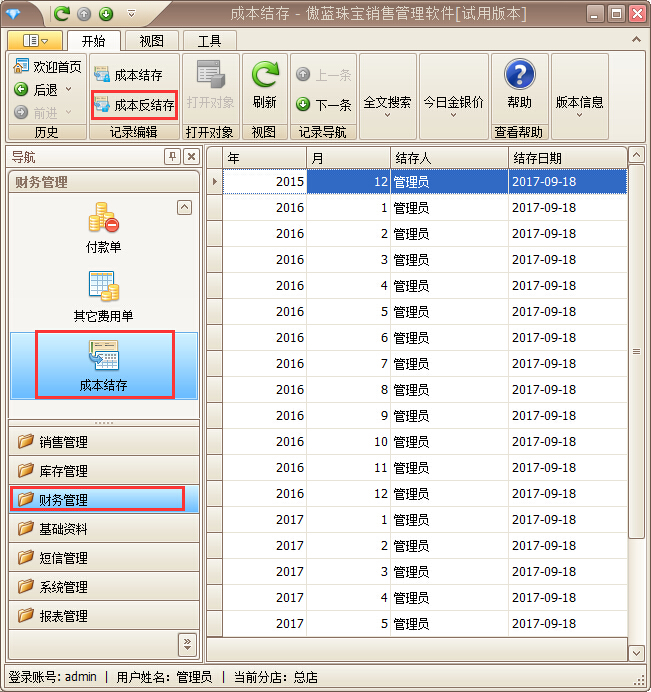Click the blue question mark 帮助 icon

tap(519, 74)
